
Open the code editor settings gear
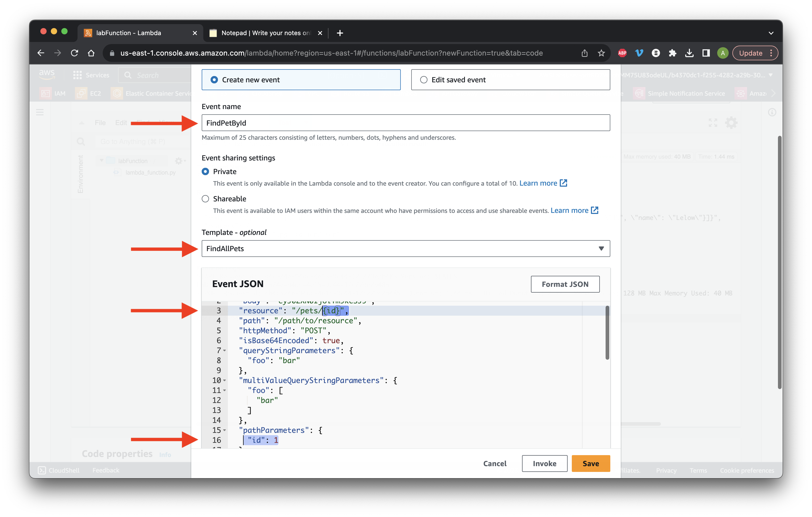pyautogui.click(x=731, y=122)
